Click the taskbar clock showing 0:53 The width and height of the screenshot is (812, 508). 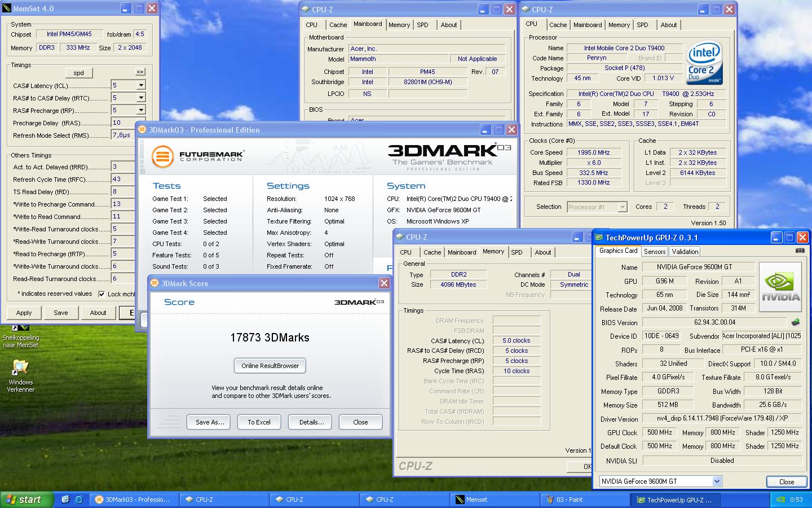pos(796,500)
